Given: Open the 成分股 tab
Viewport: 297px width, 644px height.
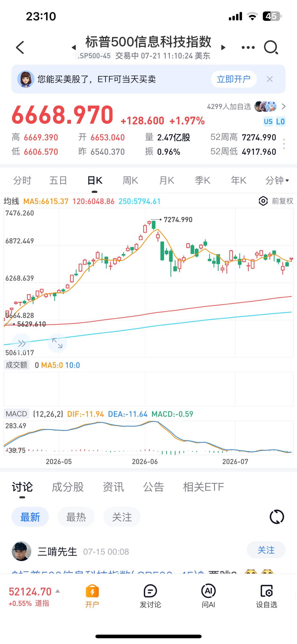Looking at the screenshot, I should pos(68,487).
